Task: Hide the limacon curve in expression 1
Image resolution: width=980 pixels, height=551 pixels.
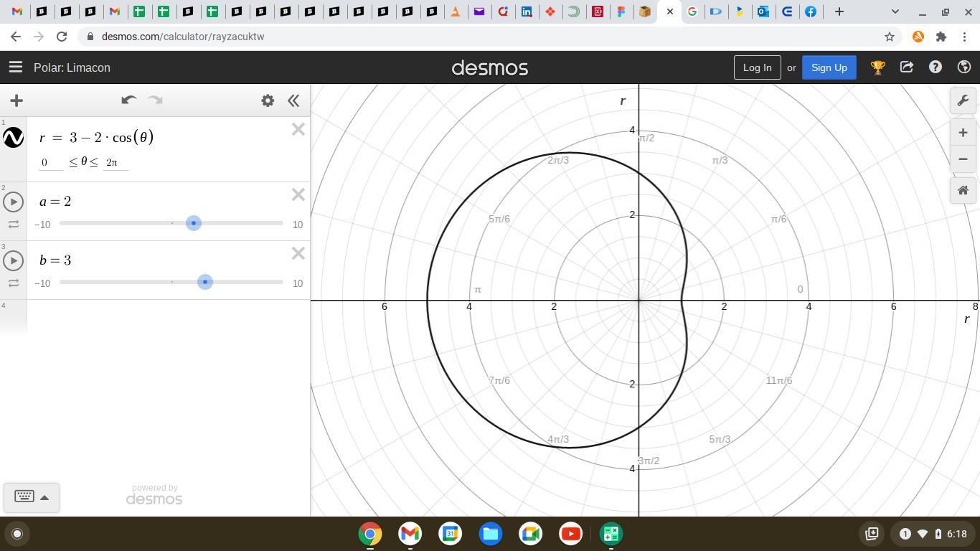Action: (x=13, y=137)
